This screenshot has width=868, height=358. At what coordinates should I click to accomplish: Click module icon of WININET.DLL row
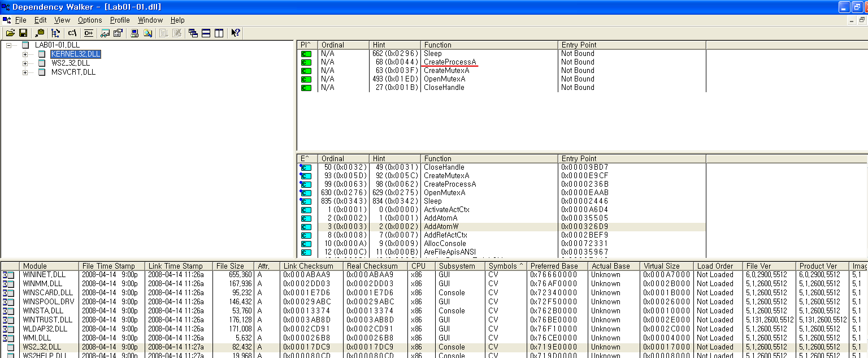coord(8,275)
